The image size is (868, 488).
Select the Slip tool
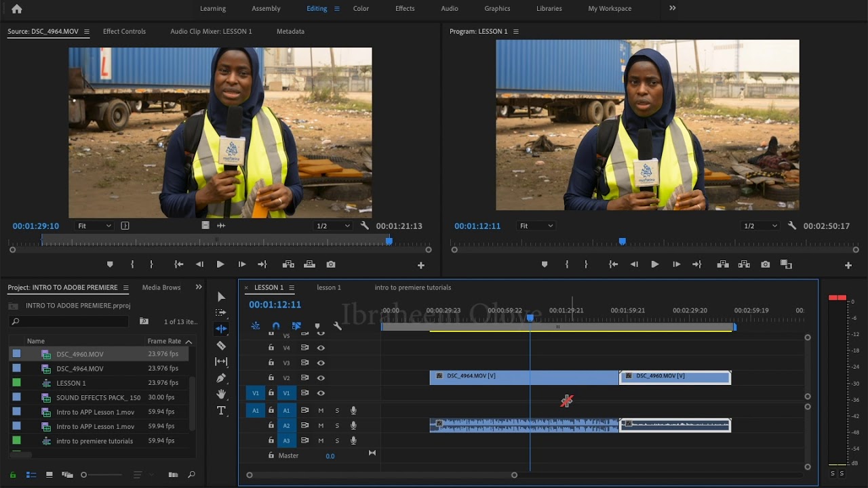[x=221, y=361]
